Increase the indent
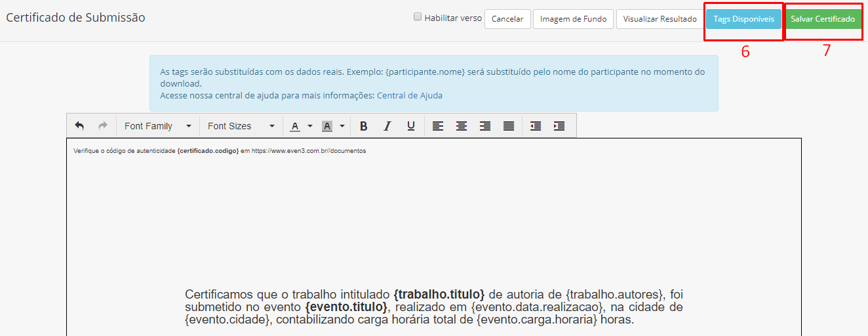The image size is (868, 336). click(x=559, y=126)
